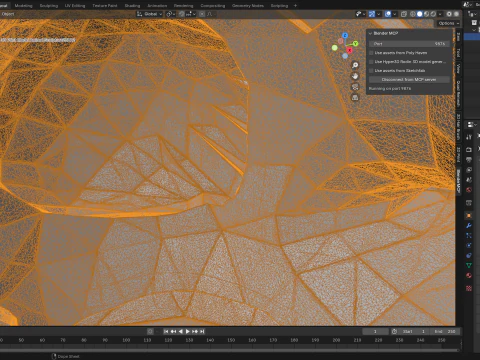The image size is (480, 360).
Task: Open the Texture Paint workspace tab
Action: pos(105,6)
